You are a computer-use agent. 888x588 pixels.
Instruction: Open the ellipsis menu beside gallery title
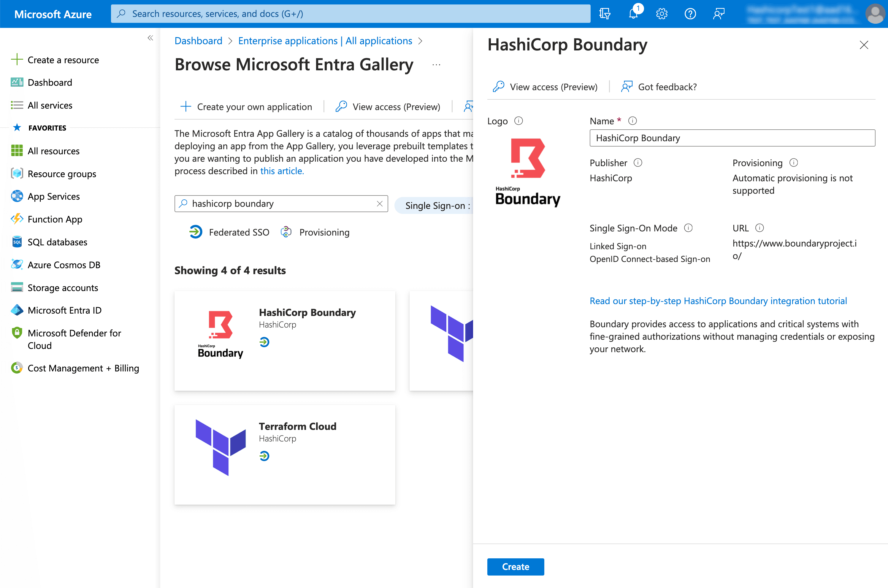click(x=436, y=65)
